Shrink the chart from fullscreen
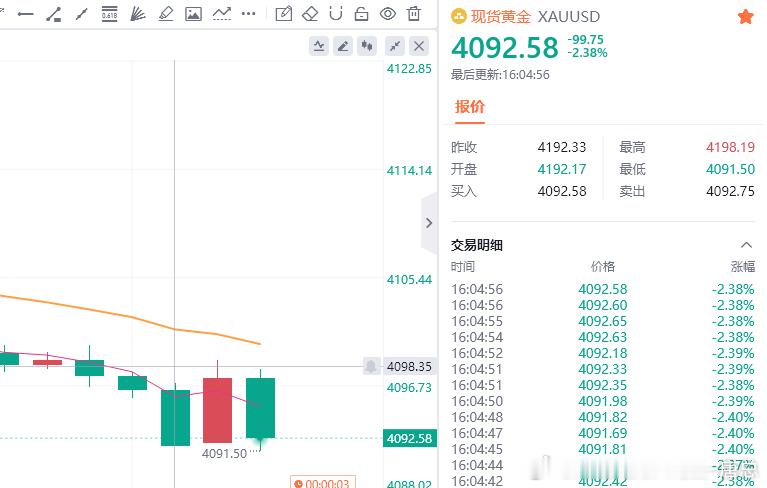Screen dimensions: 767x488 tap(395, 46)
